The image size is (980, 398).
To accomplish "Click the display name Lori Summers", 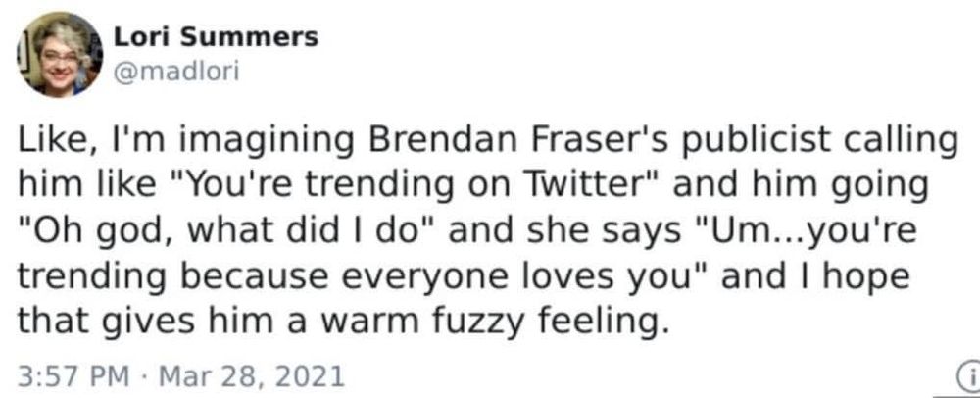I will 216,38.
